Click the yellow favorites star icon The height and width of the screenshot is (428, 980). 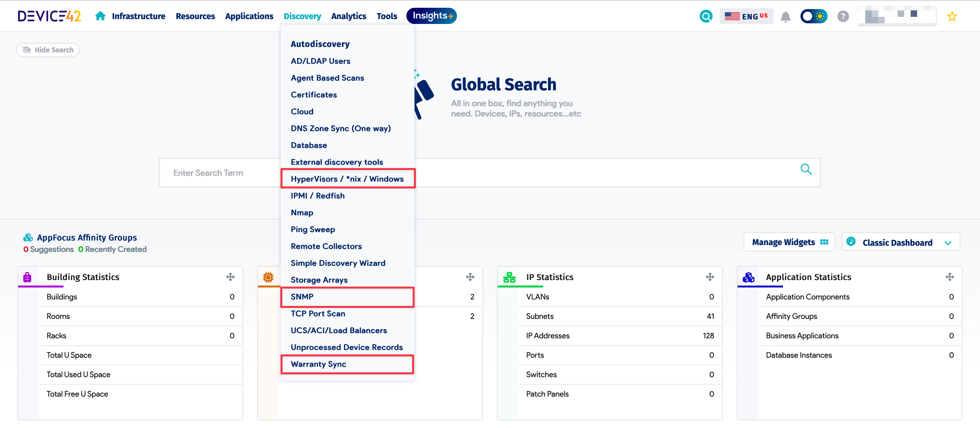[x=951, y=16]
